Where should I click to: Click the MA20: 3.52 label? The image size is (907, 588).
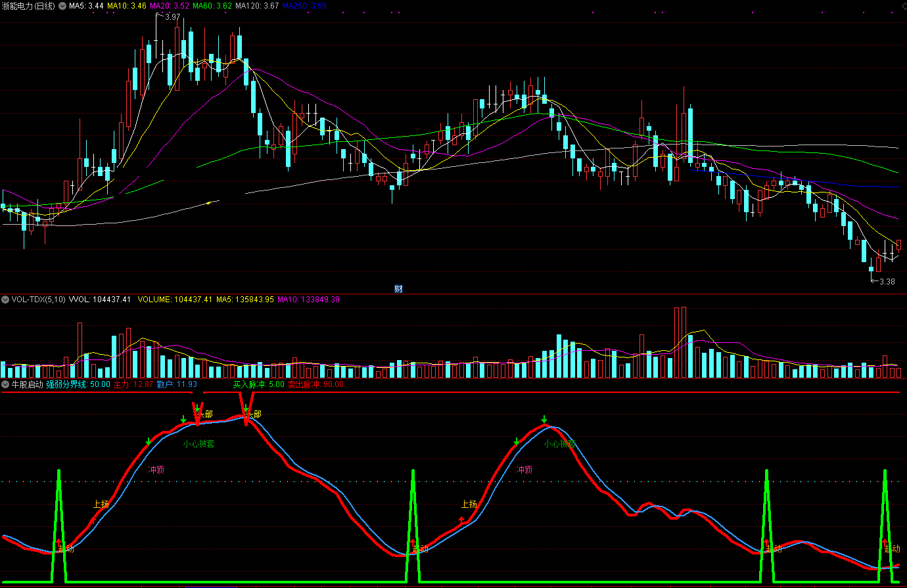170,6
